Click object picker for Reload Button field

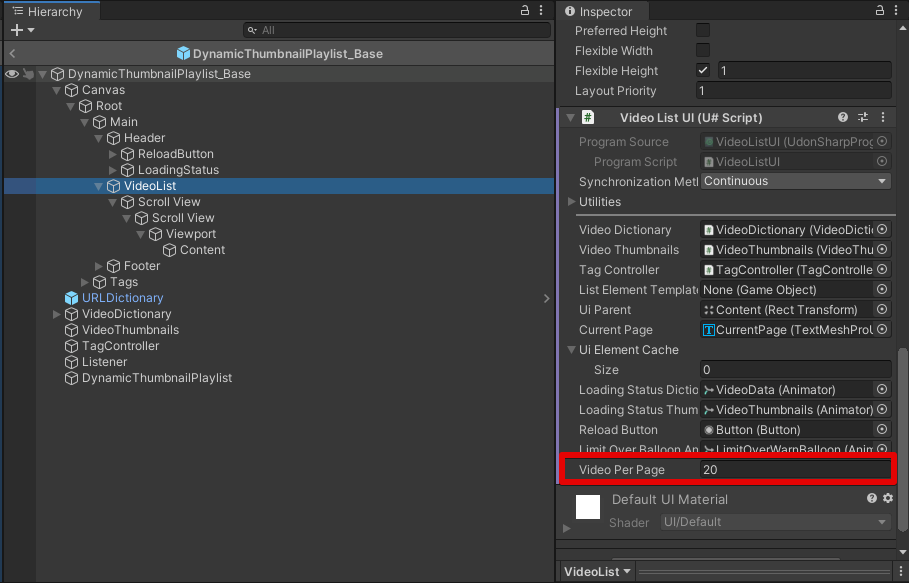(x=882, y=430)
